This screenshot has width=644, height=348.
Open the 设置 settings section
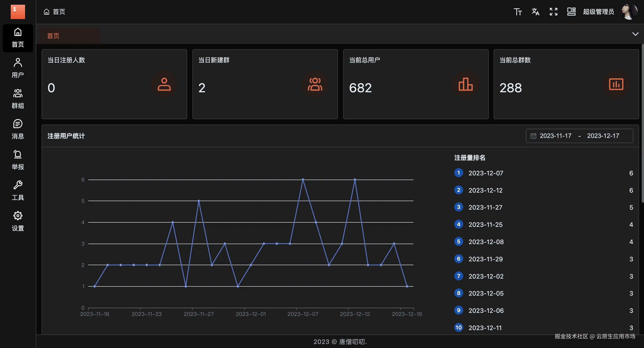coord(18,221)
